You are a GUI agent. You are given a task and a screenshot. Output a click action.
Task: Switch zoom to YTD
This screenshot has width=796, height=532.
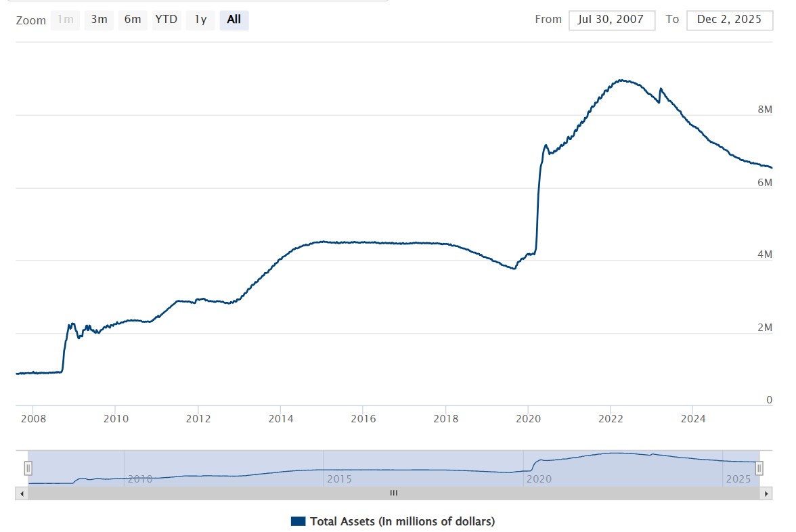click(166, 20)
